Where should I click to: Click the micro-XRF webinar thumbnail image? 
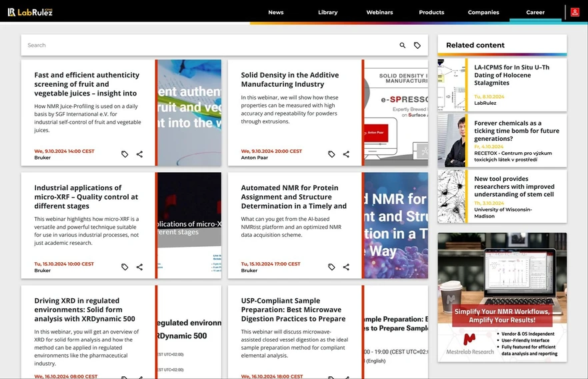pyautogui.click(x=189, y=225)
